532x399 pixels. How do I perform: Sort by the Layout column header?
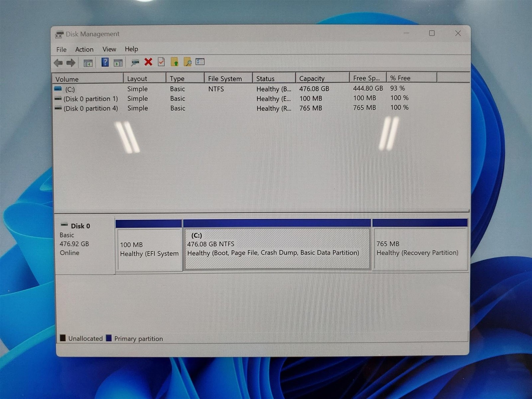(145, 78)
